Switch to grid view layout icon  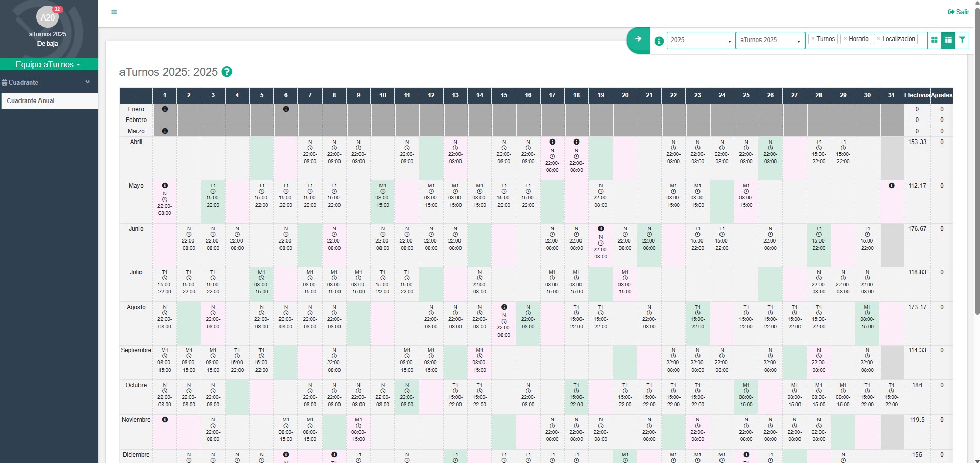click(x=934, y=40)
